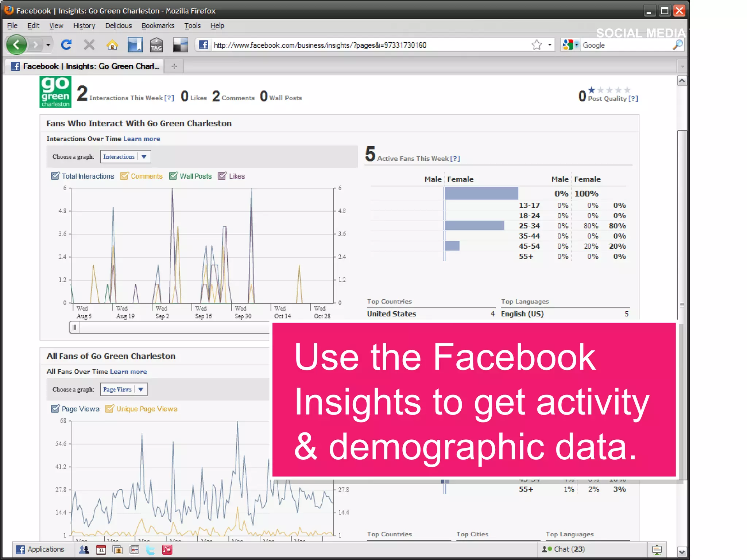Toggle the Likes checkbox

point(222,176)
